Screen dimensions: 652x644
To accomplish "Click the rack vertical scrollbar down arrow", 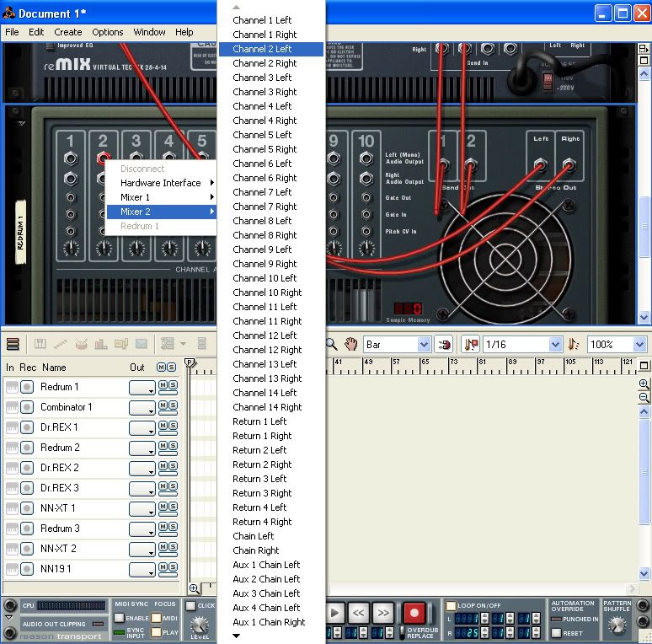I will 644,317.
